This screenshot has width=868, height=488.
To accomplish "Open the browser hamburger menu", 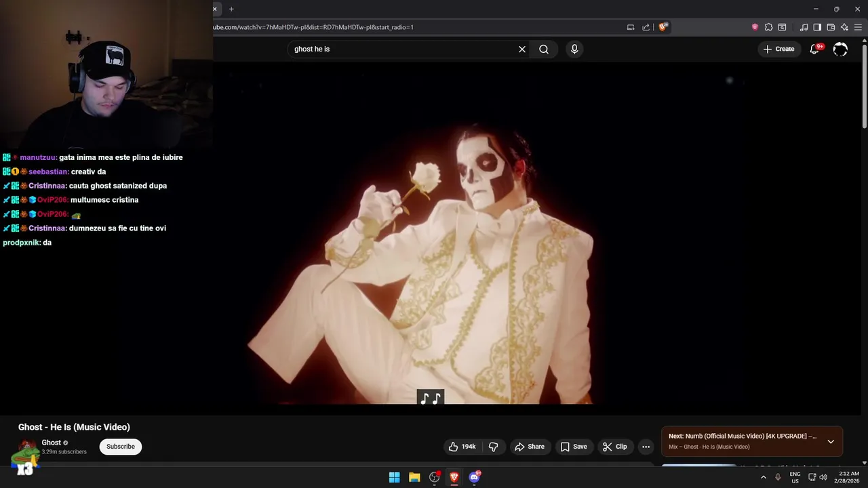I will tap(858, 27).
